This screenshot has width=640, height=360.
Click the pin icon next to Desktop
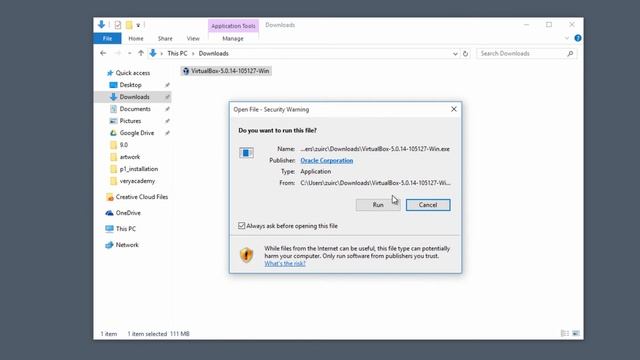click(167, 85)
